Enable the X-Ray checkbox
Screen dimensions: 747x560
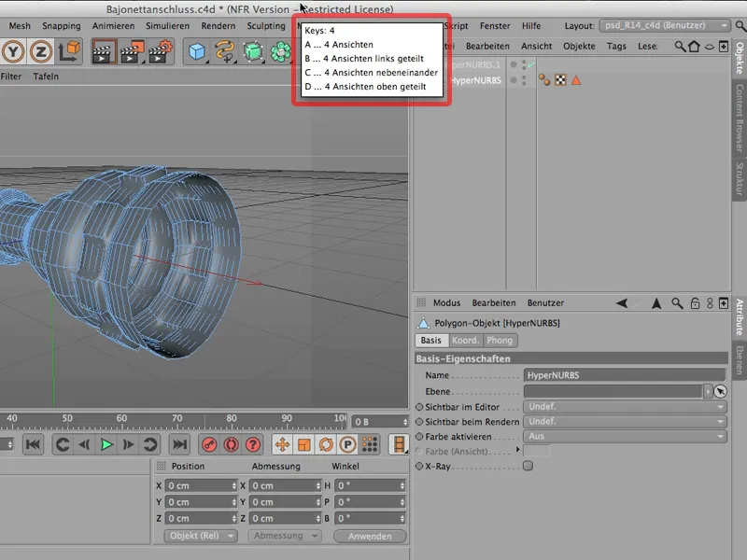(x=528, y=466)
